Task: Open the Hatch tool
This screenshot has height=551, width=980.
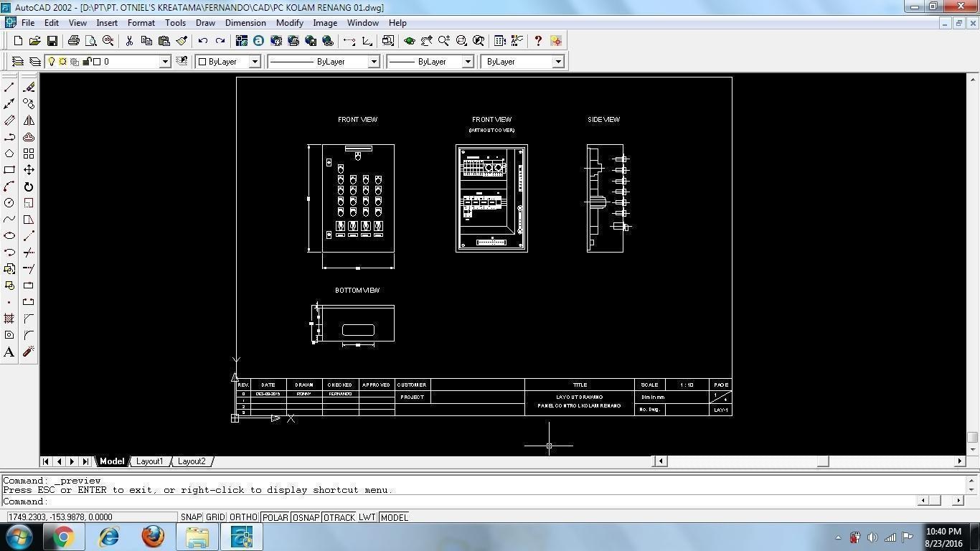Action: tap(9, 318)
